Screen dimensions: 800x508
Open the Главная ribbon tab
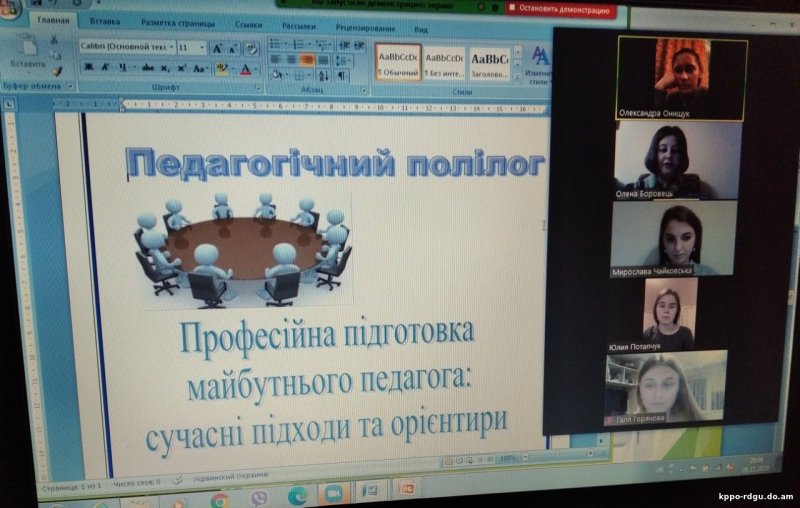(x=53, y=20)
